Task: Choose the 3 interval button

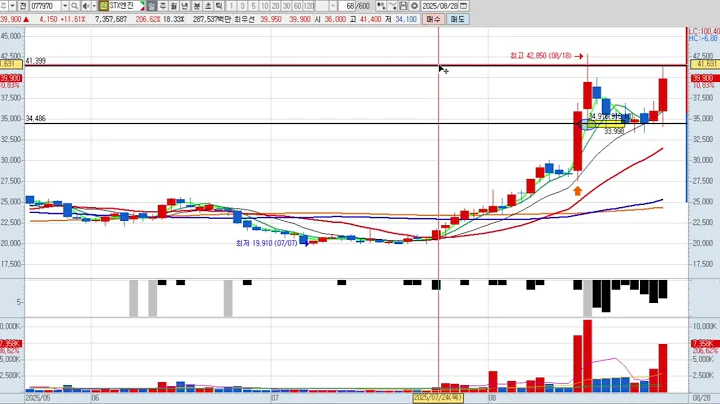Action: (242, 6)
